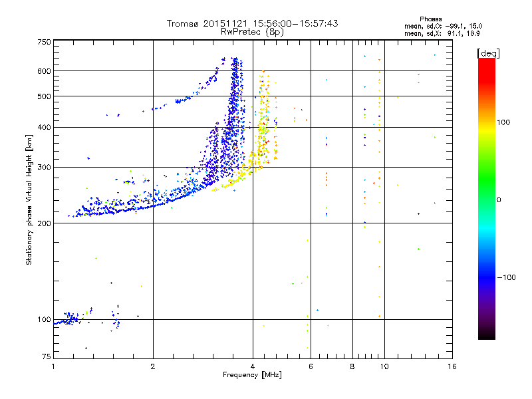The image size is (532, 399).
Task: Click the y-axis tick label '300'
Action: click(x=44, y=167)
